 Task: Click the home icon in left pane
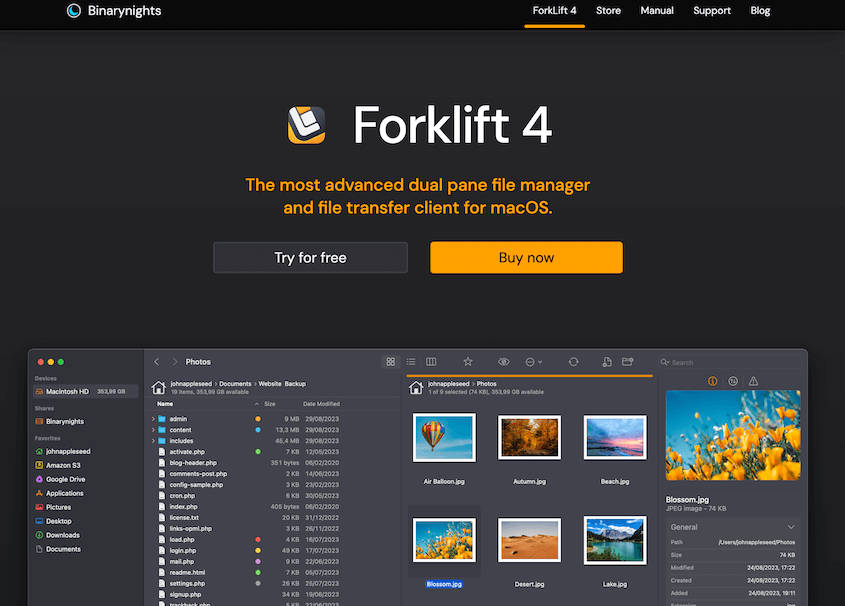click(158, 387)
